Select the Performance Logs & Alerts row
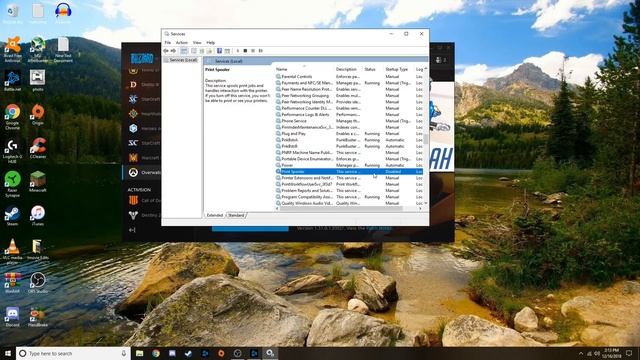The width and height of the screenshot is (640, 360). click(x=349, y=114)
